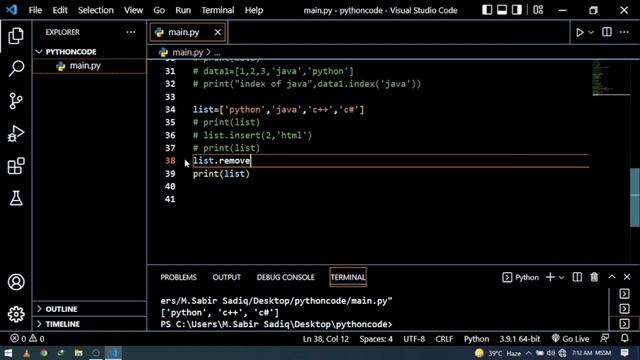
Task: Click Ln 38, Col 12 status
Action: point(326,339)
